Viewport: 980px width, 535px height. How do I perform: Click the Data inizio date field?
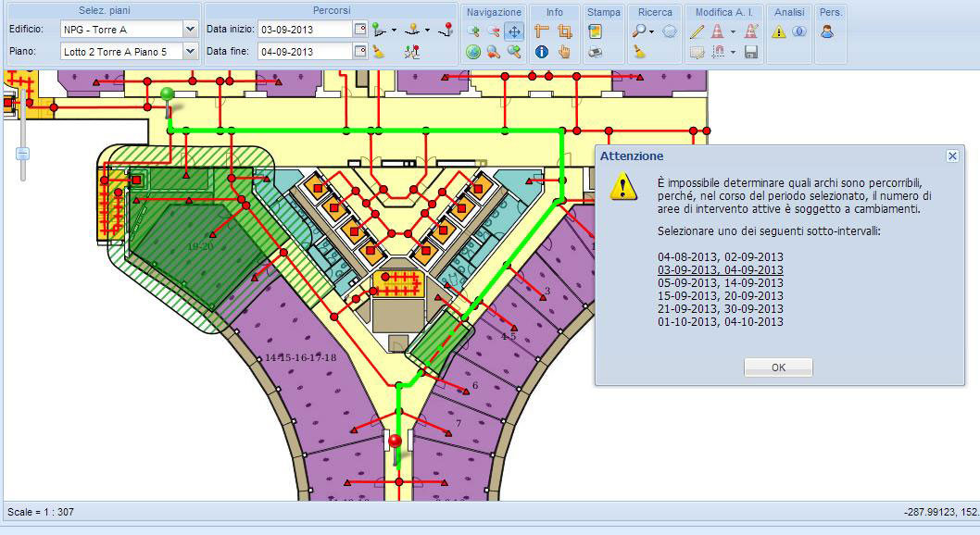304,30
